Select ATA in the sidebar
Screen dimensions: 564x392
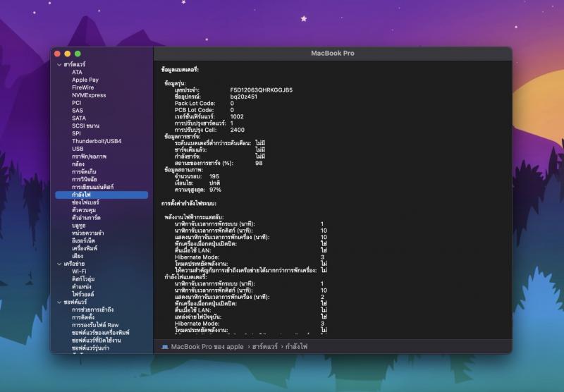(77, 73)
